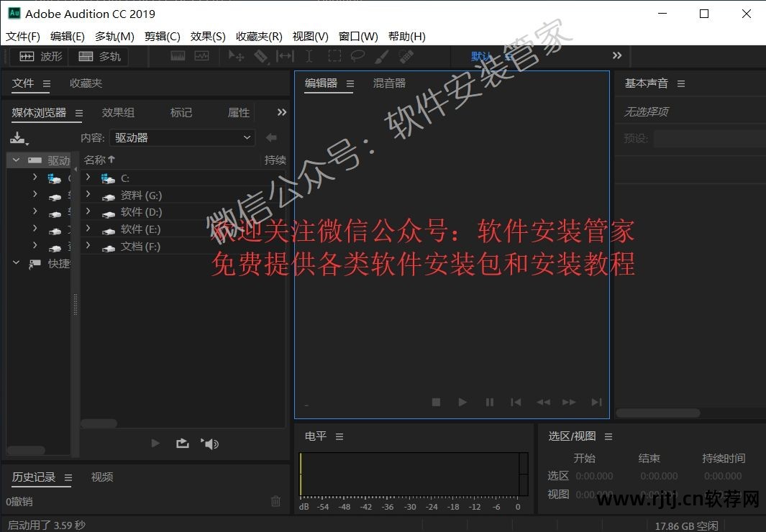Screen dimensions: 766x532
Task: Switch to the 属性 tab
Action: [239, 113]
